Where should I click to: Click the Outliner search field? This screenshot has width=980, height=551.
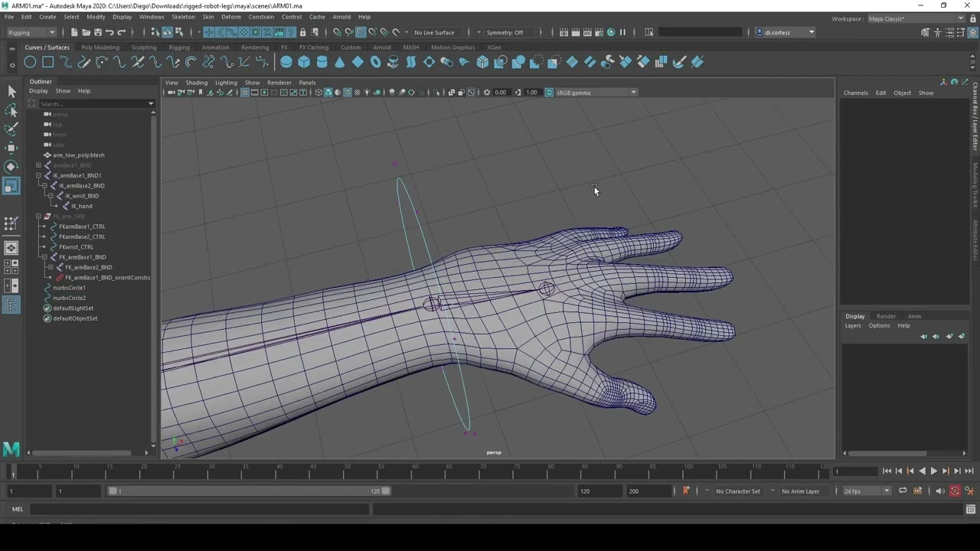point(96,103)
